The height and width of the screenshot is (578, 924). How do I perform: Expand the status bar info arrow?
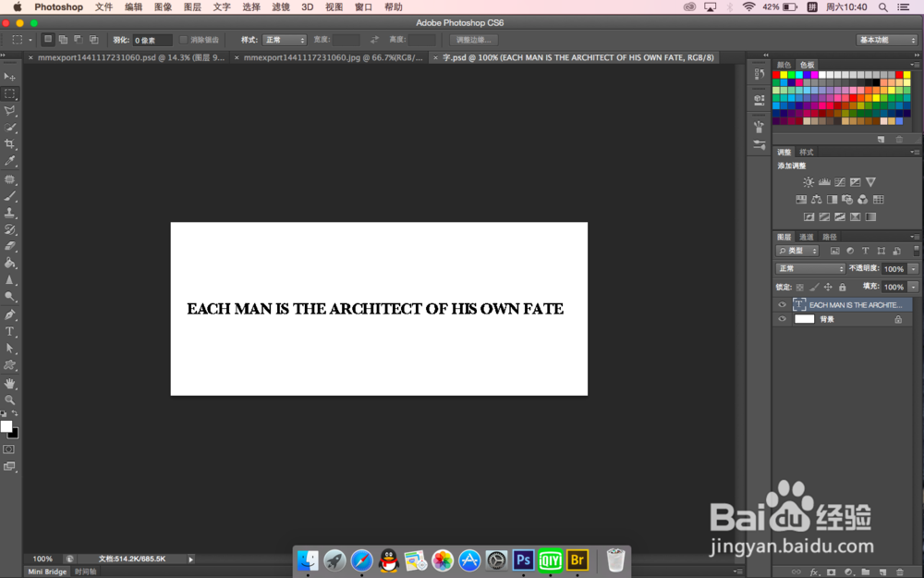point(190,560)
